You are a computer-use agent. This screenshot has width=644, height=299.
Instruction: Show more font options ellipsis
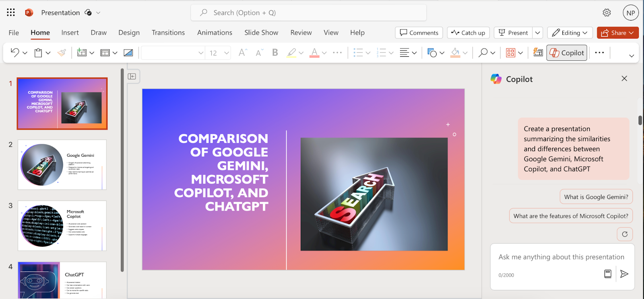coord(337,53)
